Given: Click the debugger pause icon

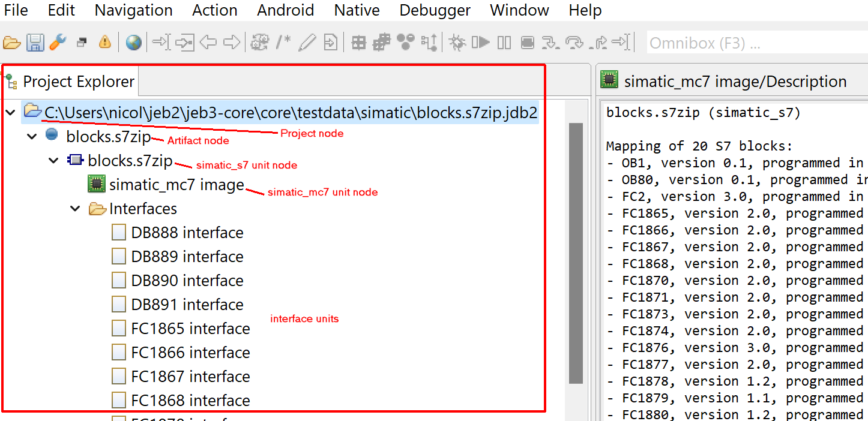Looking at the screenshot, I should coord(504,43).
